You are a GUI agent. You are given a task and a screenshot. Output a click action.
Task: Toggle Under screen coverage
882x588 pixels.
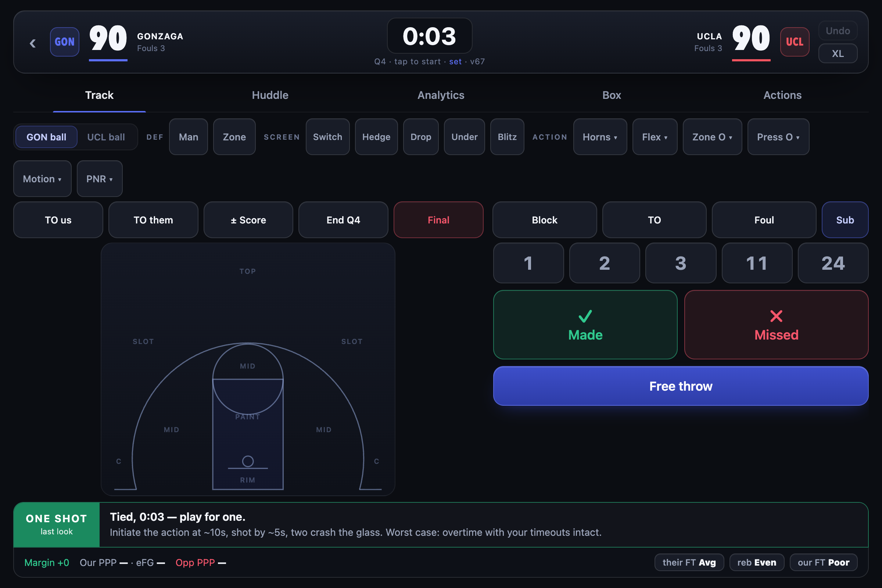465,137
